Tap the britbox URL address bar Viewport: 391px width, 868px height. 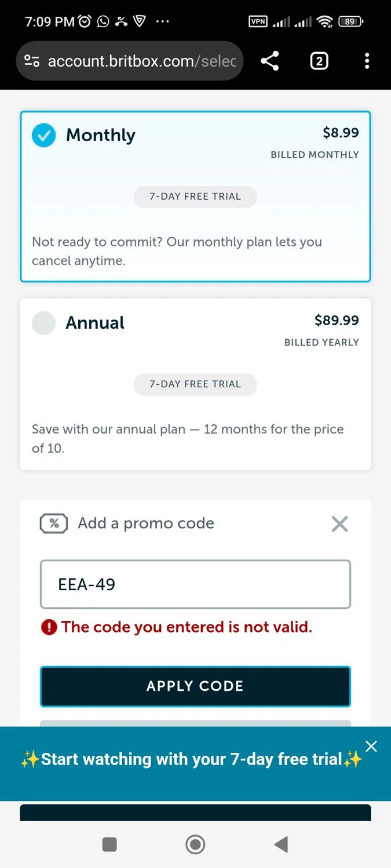[x=142, y=61]
